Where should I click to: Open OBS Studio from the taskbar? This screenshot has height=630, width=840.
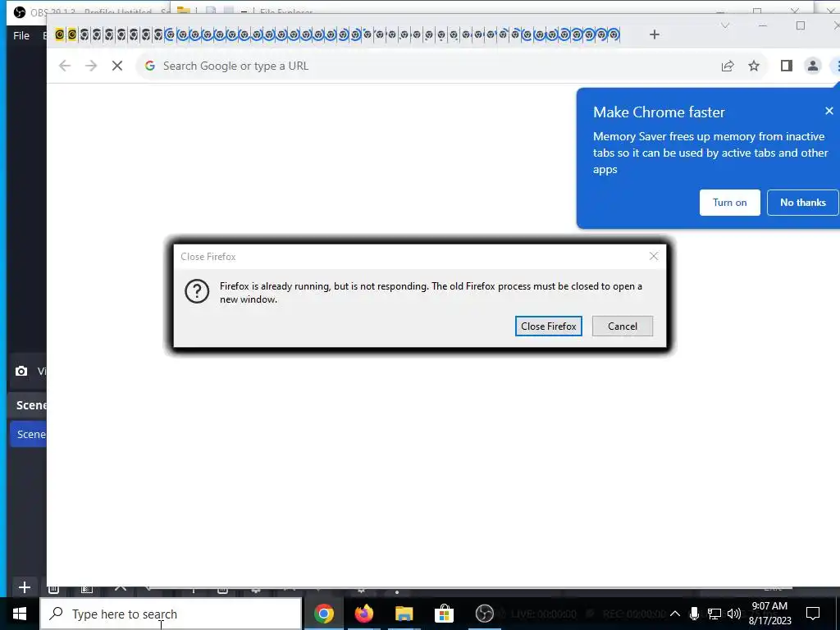(484, 614)
